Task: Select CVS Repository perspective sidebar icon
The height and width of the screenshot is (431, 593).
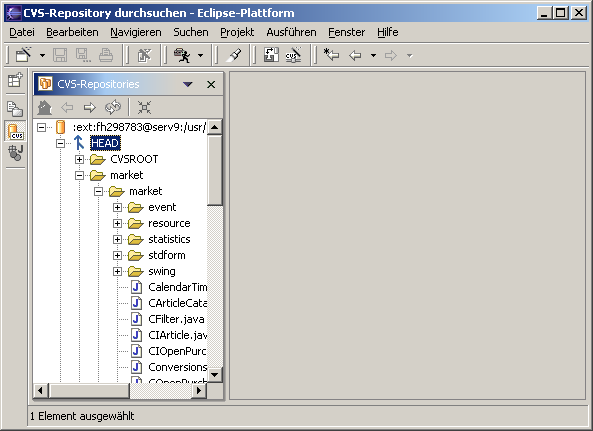Action: tap(16, 131)
